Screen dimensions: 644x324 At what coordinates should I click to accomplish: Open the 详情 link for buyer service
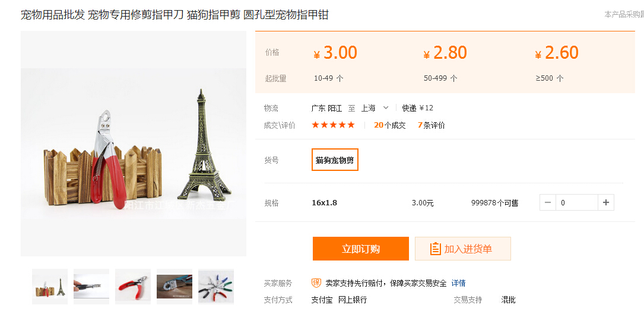[x=458, y=283]
